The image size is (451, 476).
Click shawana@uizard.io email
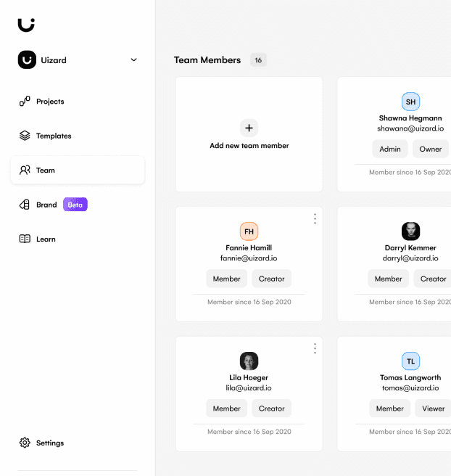click(x=410, y=128)
